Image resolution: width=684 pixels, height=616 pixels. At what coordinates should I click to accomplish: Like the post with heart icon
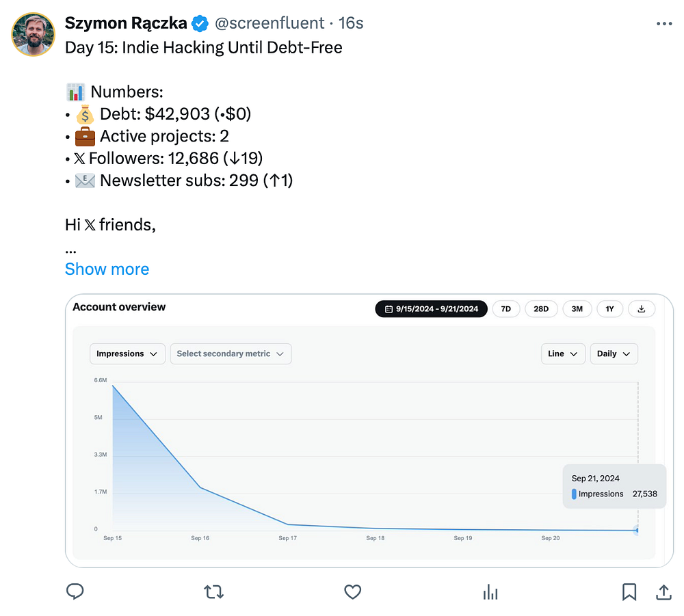click(352, 591)
